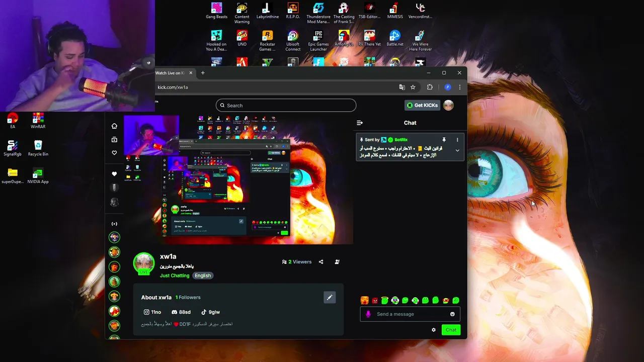Open the Among Us desktop shortcut
Image resolution: width=644 pixels, height=362 pixels.
pyautogui.click(x=344, y=39)
